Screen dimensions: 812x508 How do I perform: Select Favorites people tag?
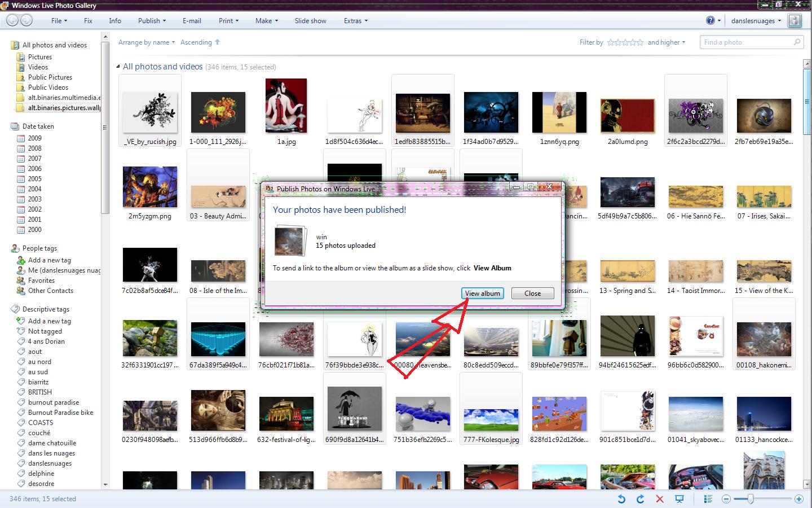(x=41, y=281)
